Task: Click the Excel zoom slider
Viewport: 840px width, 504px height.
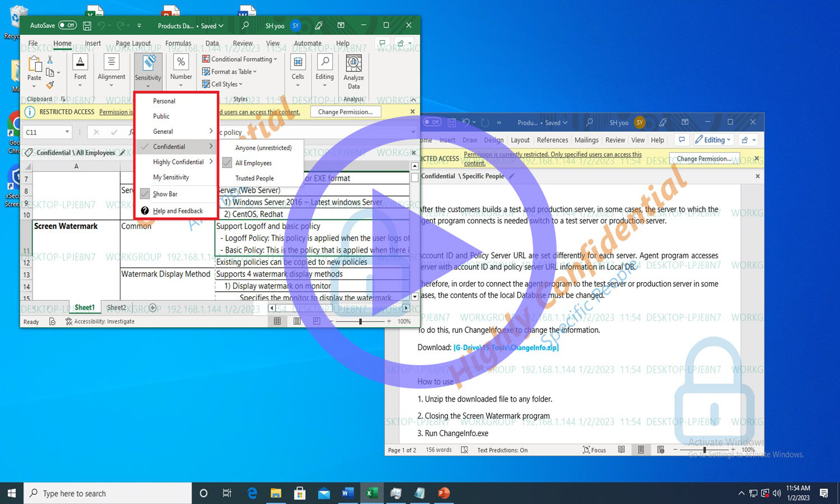Action: tap(361, 321)
